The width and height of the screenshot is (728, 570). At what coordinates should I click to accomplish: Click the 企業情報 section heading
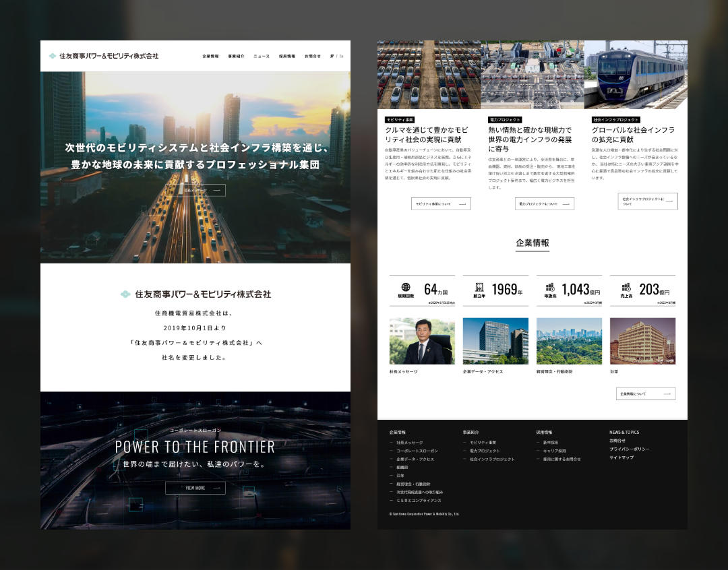click(x=533, y=243)
